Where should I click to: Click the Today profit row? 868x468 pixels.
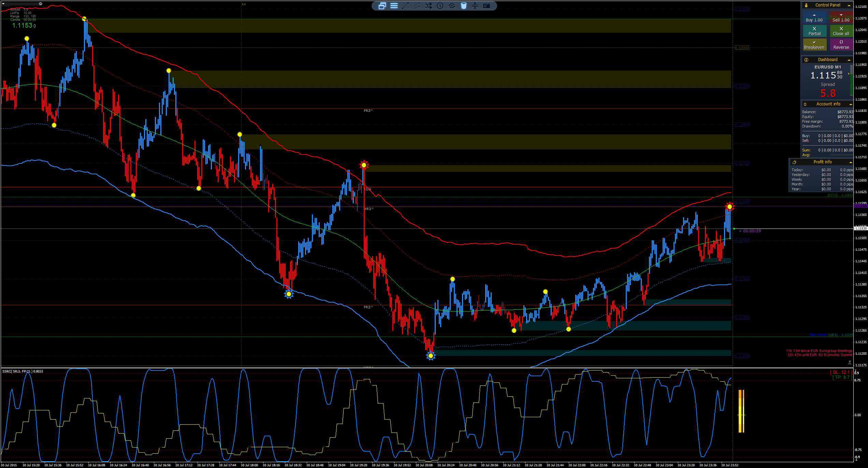point(822,170)
